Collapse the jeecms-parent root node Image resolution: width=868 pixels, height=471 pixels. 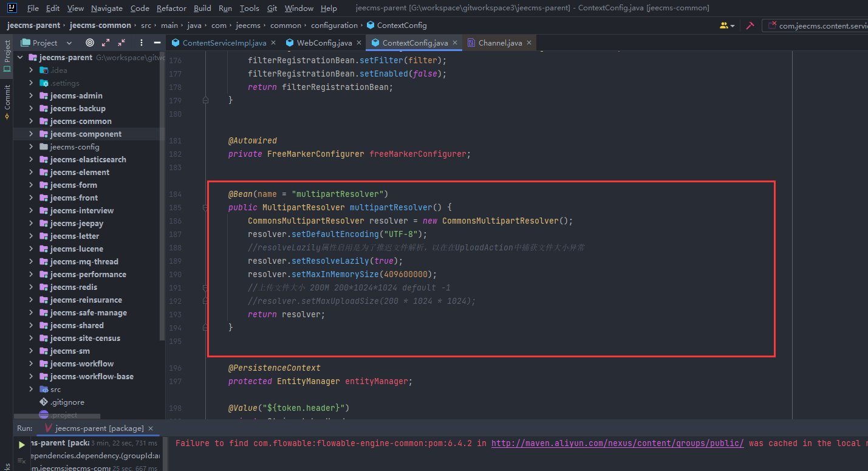click(x=20, y=58)
